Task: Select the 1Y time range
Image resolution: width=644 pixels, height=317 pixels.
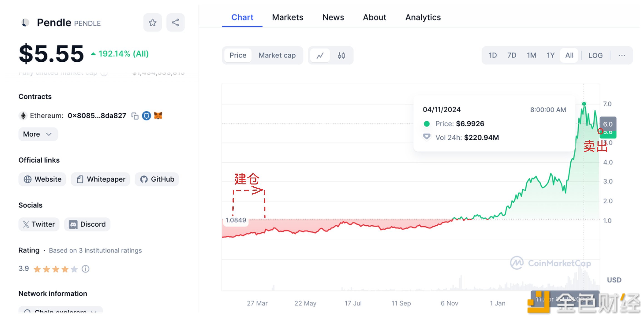Action: click(550, 56)
